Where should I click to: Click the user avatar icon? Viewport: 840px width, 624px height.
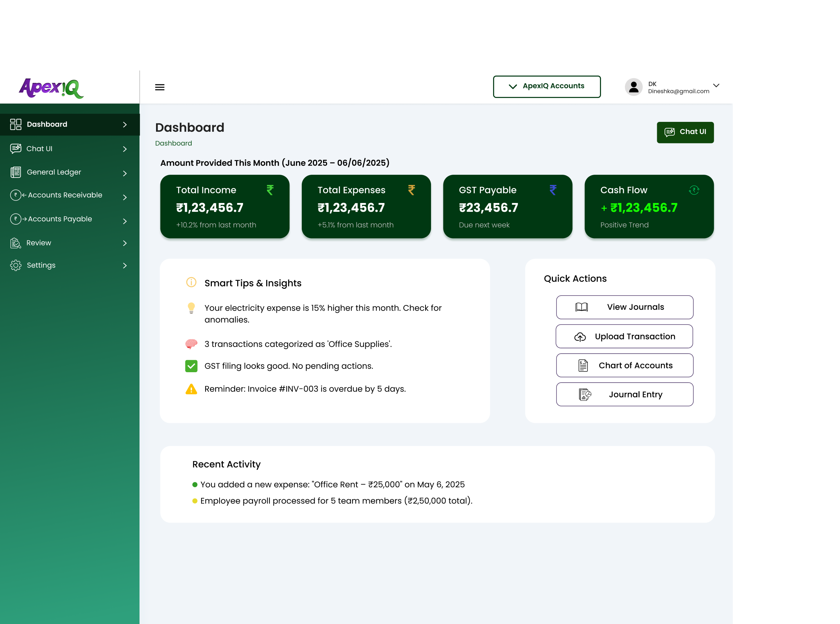tap(633, 87)
